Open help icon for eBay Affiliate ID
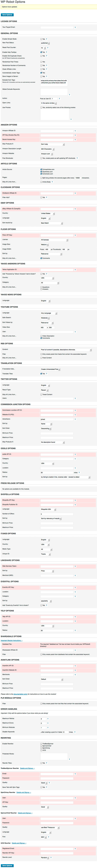Viewport: 97px width, 868px height. (x=75, y=209)
